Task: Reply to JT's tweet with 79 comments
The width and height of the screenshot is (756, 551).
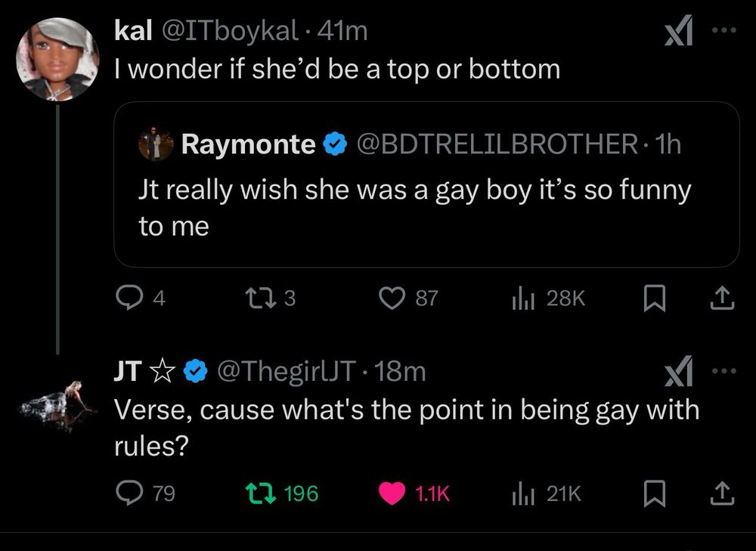Action: pyautogui.click(x=125, y=494)
